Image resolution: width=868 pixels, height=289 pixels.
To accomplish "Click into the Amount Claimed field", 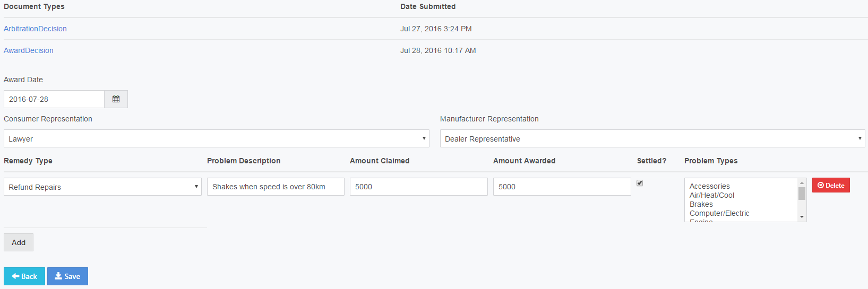I will point(418,187).
